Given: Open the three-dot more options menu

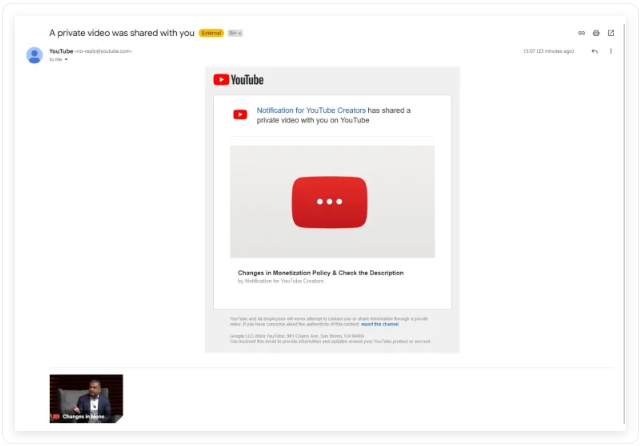Looking at the screenshot, I should pyautogui.click(x=611, y=52).
